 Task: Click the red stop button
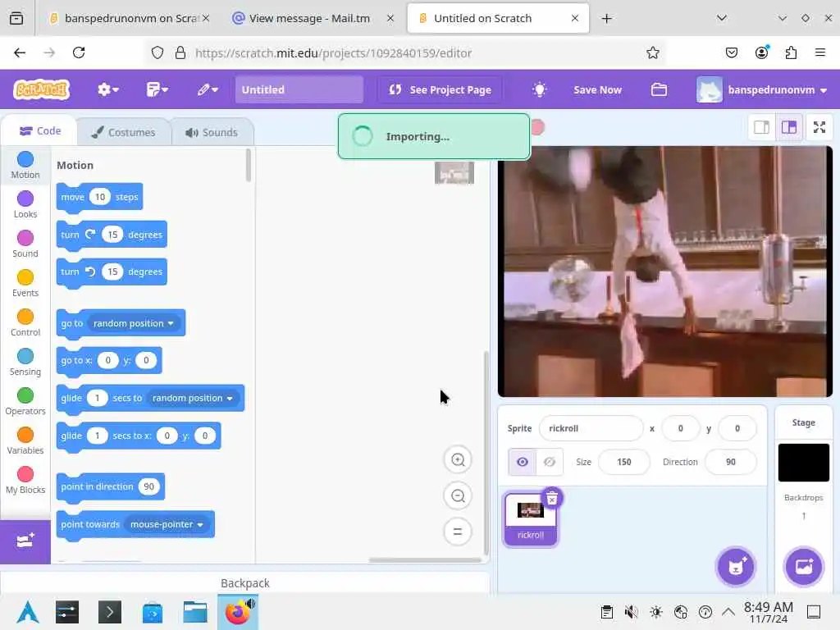pos(537,127)
